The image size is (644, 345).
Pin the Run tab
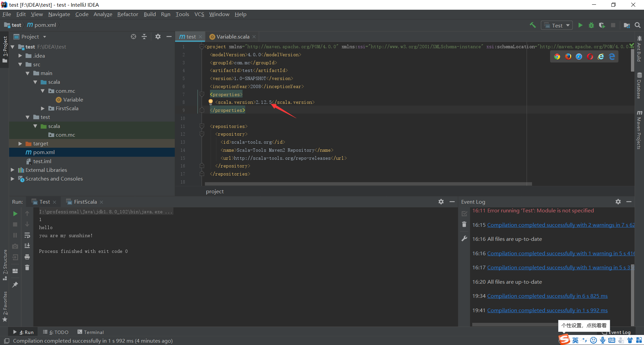click(x=15, y=285)
